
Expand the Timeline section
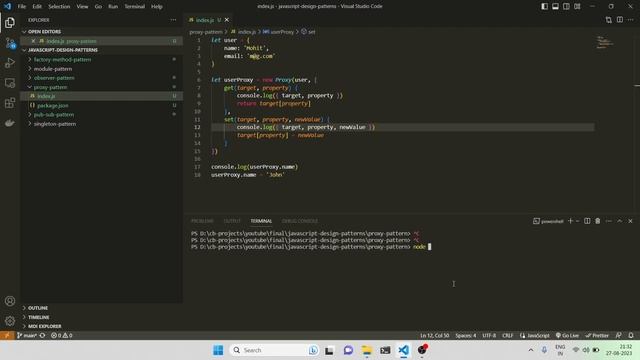[x=101, y=317]
